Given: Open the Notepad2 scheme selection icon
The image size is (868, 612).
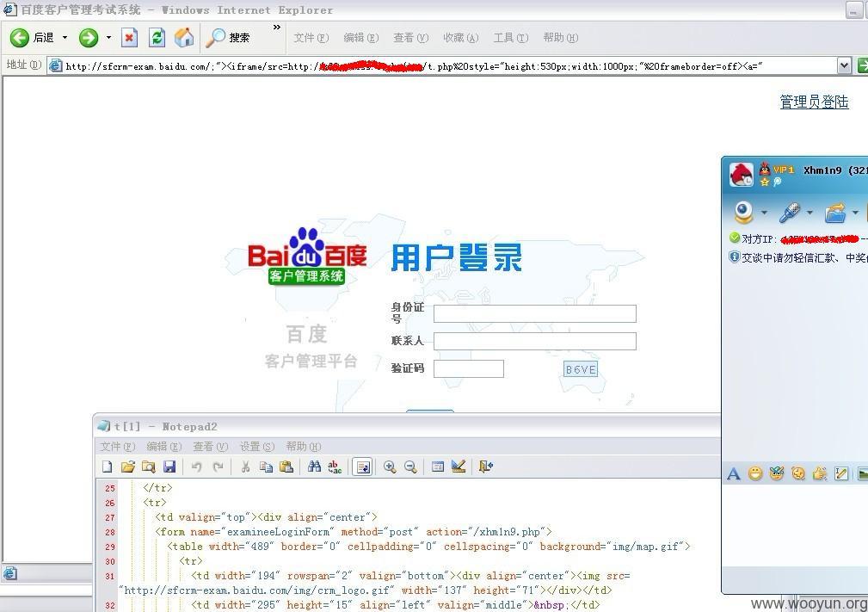Looking at the screenshot, I should [x=438, y=467].
